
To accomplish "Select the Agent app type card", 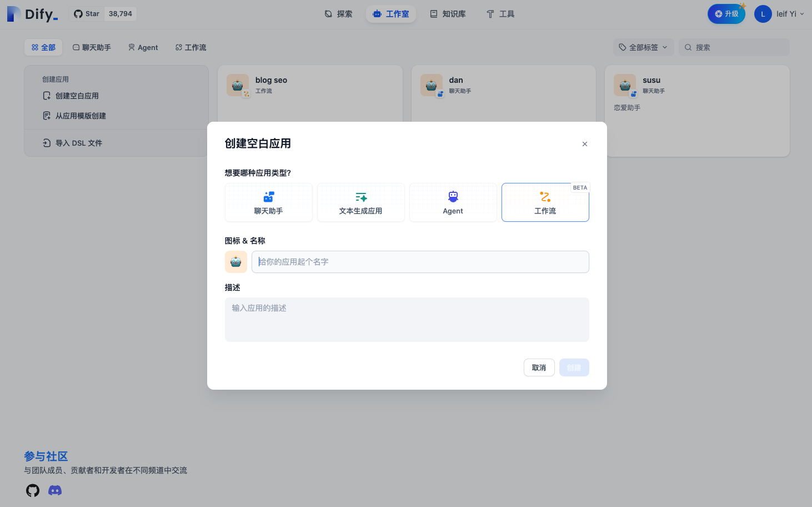I will [x=453, y=202].
